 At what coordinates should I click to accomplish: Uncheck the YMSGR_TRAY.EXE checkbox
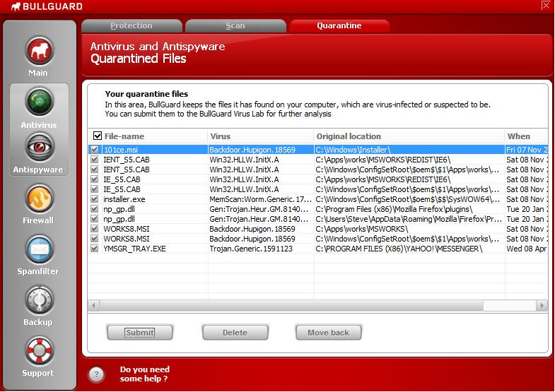pos(94,249)
